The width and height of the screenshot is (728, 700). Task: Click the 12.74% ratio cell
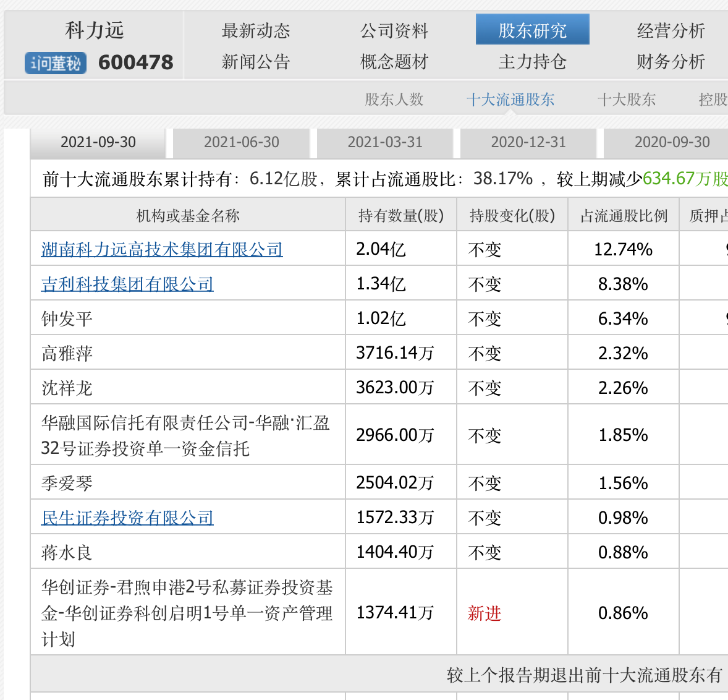coord(624,249)
